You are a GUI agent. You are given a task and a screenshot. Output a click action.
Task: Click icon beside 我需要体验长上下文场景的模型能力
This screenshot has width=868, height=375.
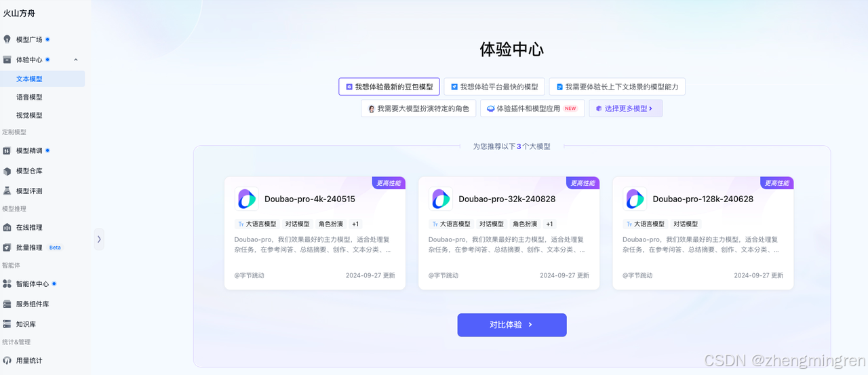click(x=559, y=87)
